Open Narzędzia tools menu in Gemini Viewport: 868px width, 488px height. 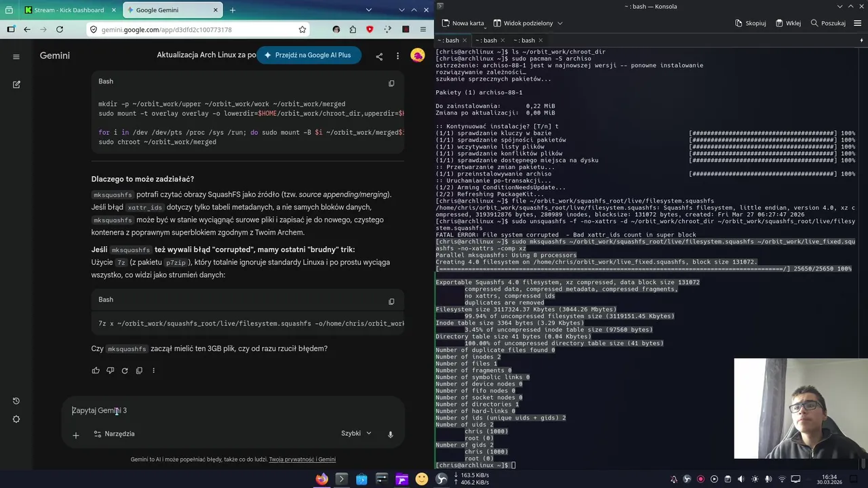tap(114, 434)
